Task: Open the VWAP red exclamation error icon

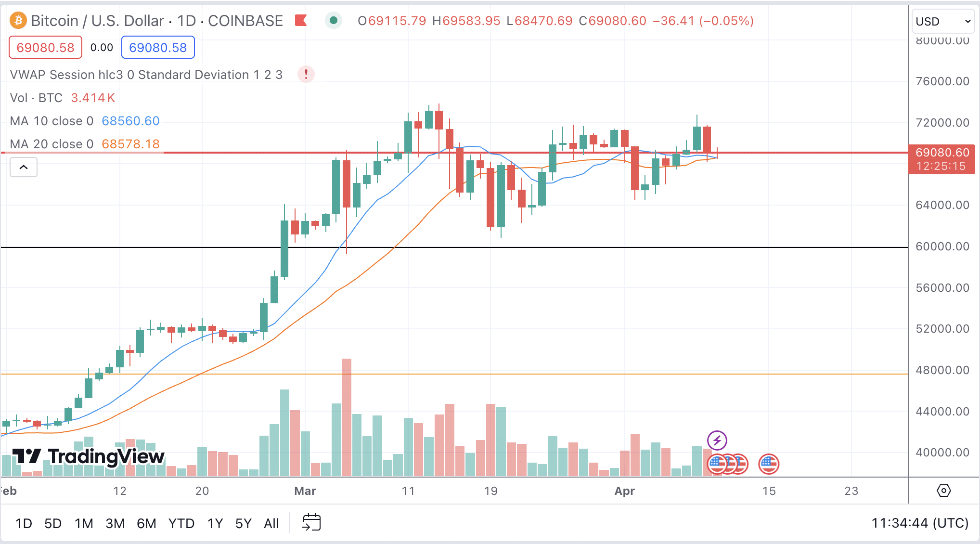Action: click(x=306, y=75)
